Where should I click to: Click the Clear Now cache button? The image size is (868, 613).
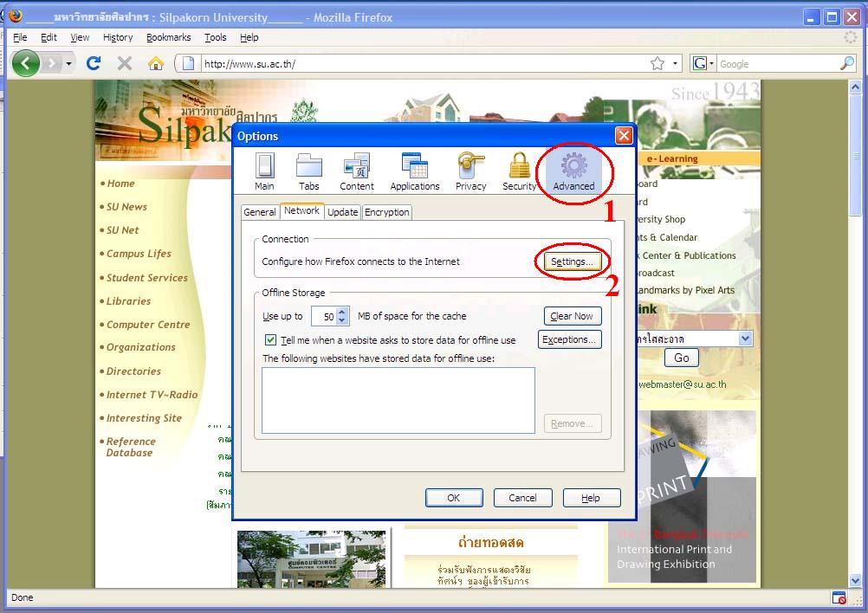pos(572,316)
